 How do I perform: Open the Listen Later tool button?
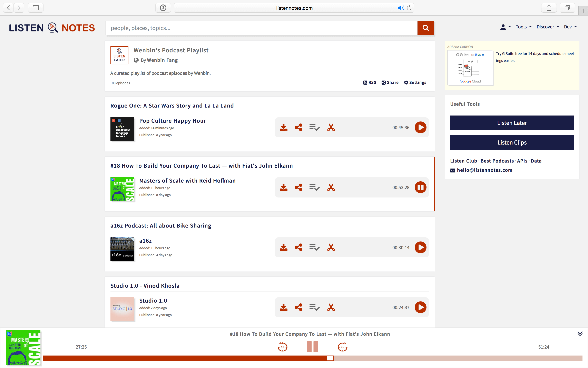[x=512, y=123]
